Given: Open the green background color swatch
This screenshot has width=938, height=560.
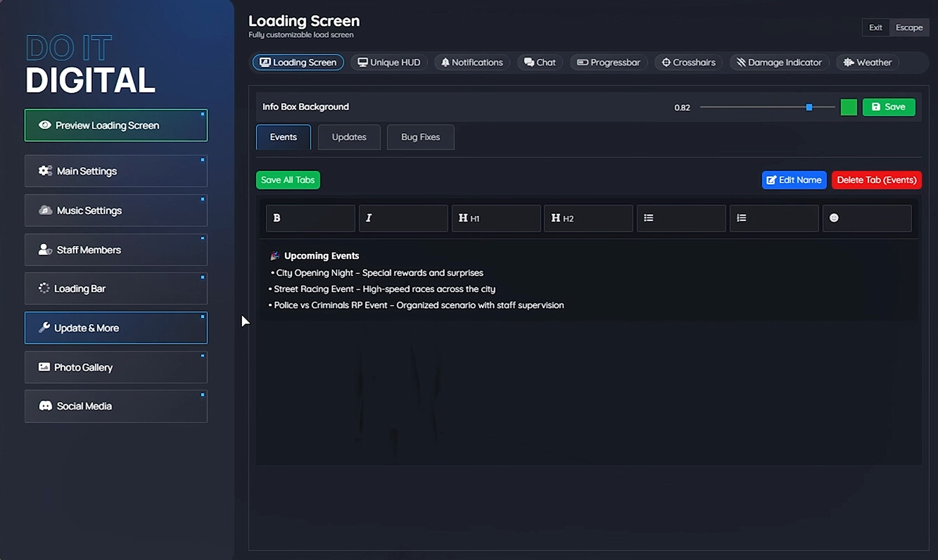Looking at the screenshot, I should [x=849, y=107].
